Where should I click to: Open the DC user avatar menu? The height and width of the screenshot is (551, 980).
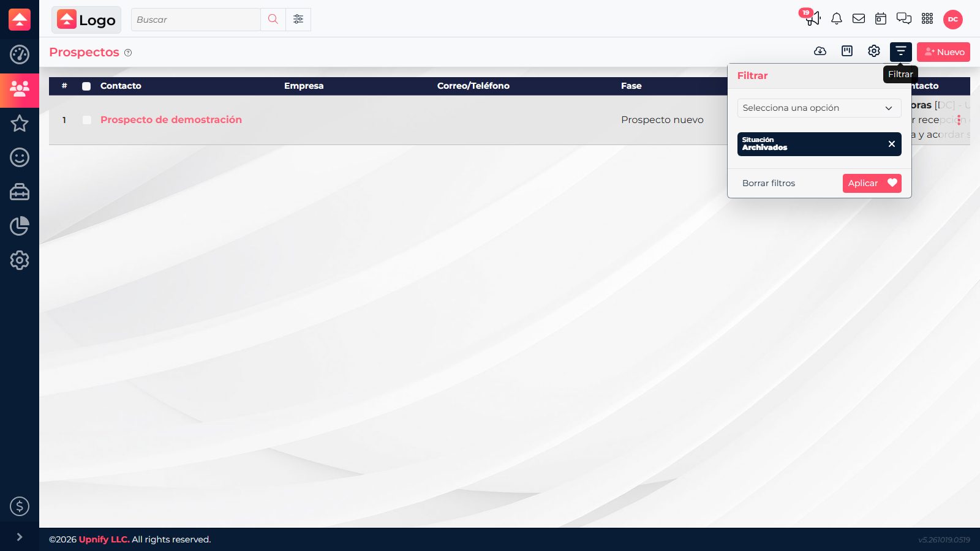953,19
